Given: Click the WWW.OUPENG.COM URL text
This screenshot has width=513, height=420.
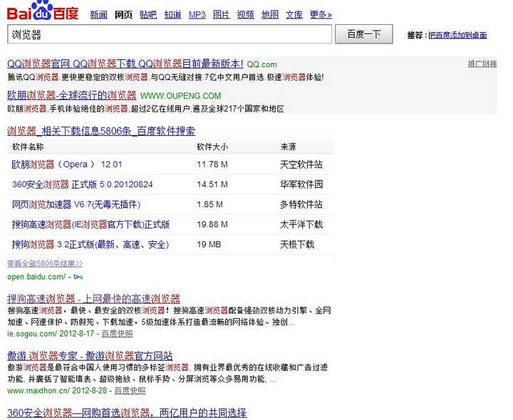Looking at the screenshot, I should tap(180, 96).
